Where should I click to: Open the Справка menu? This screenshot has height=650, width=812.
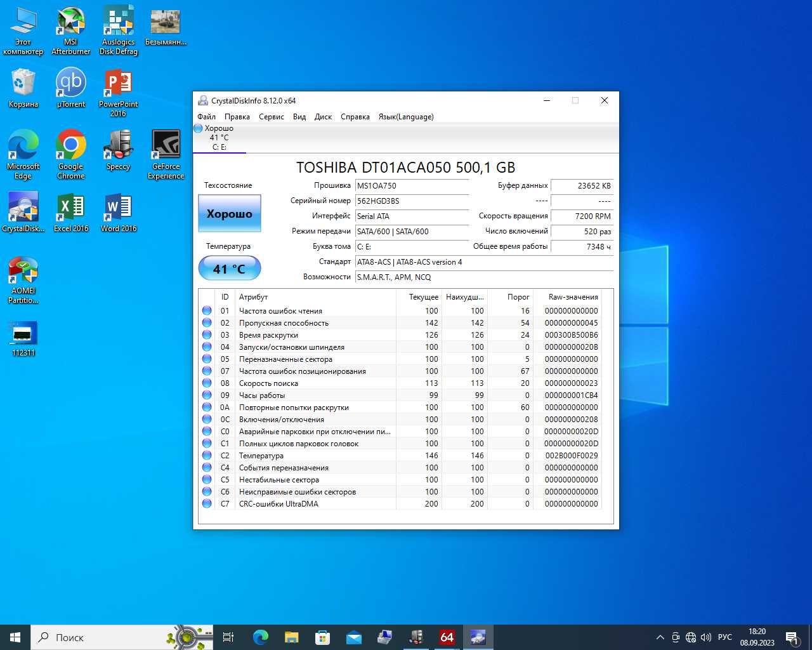click(x=355, y=117)
